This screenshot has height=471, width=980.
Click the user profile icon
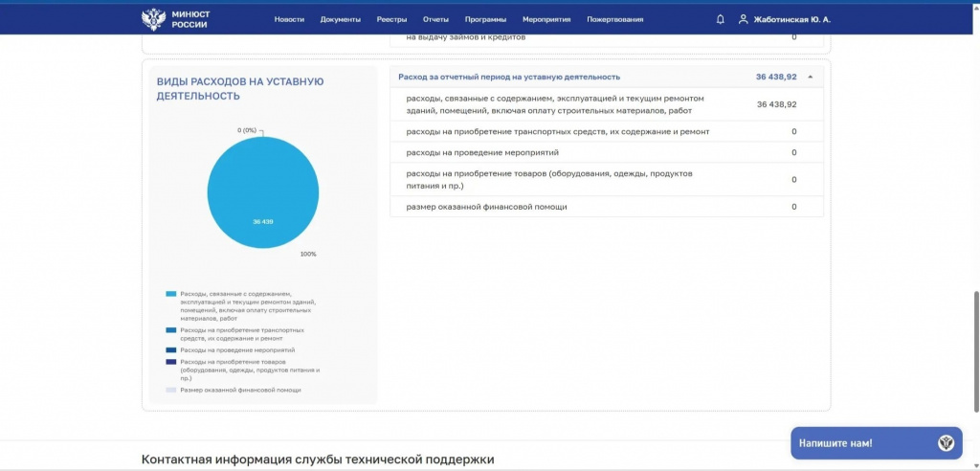pos(743,19)
